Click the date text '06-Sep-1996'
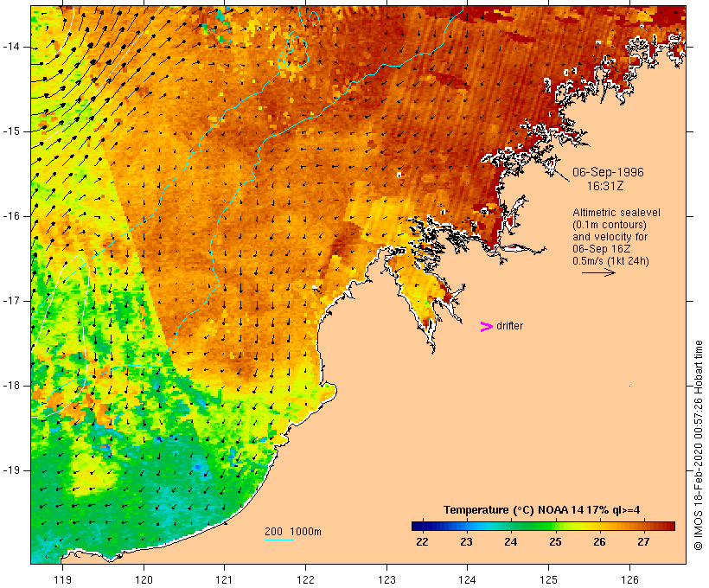Viewport: 709px width, 588px height. pyautogui.click(x=608, y=172)
